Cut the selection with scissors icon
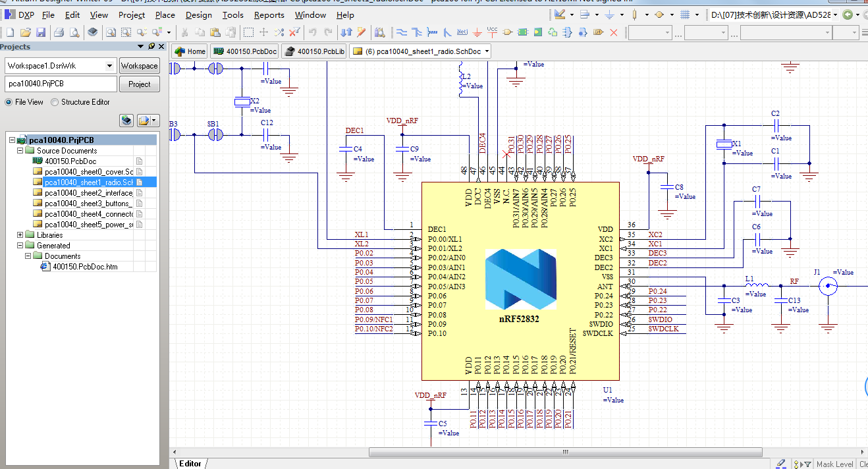Image resolution: width=868 pixels, height=469 pixels. click(x=184, y=32)
